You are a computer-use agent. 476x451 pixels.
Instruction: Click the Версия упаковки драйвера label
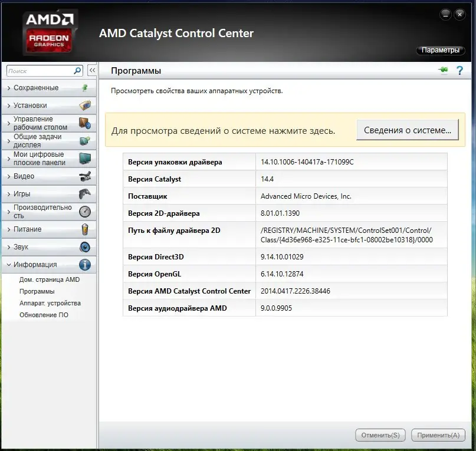tap(175, 162)
